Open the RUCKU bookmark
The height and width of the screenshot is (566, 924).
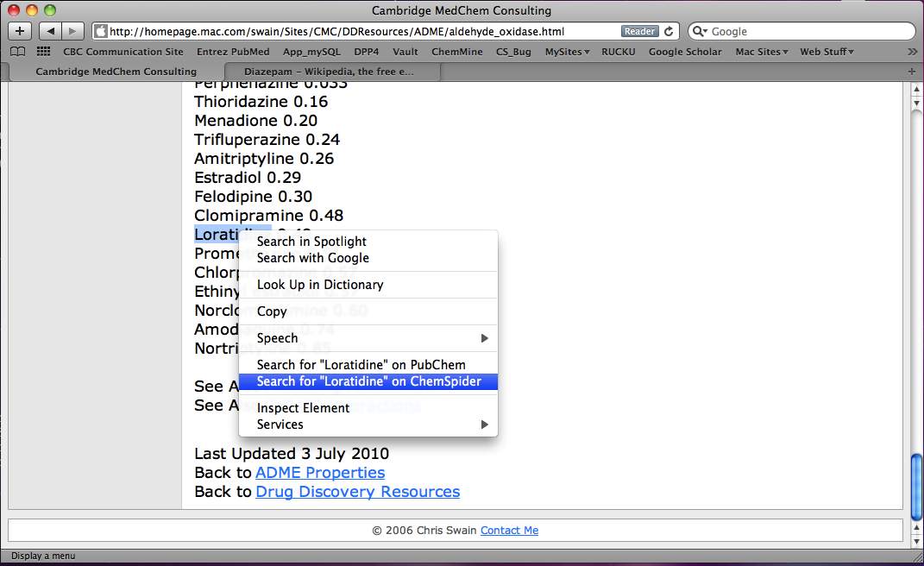pyautogui.click(x=619, y=52)
